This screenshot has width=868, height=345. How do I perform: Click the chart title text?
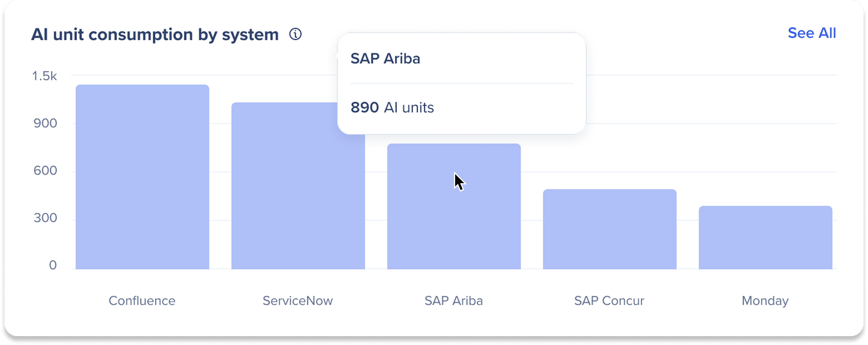[155, 35]
